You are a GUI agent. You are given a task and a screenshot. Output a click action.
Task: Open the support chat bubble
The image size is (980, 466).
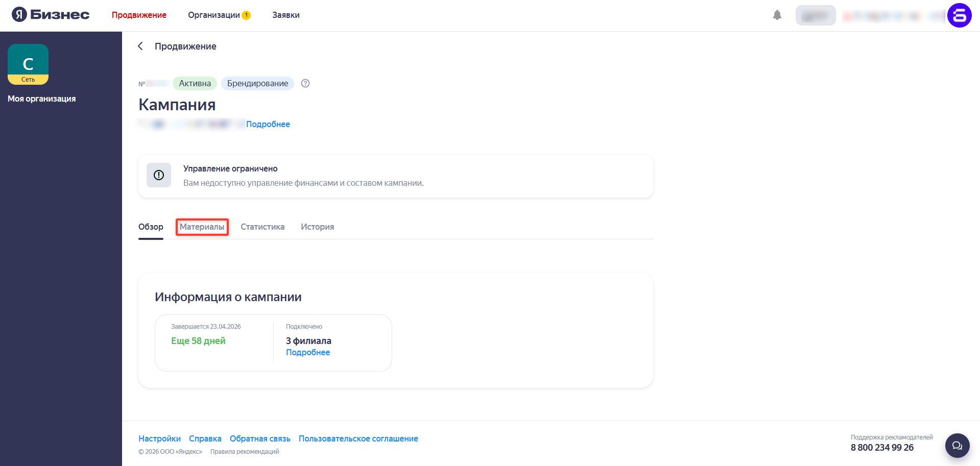click(x=957, y=446)
